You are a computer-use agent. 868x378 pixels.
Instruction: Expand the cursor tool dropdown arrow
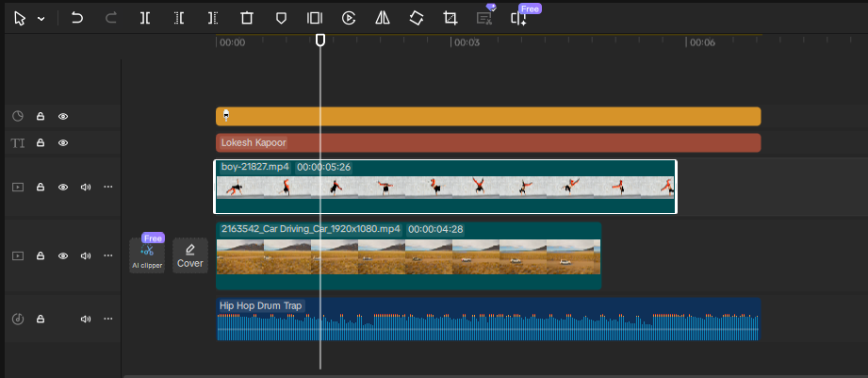(41, 19)
